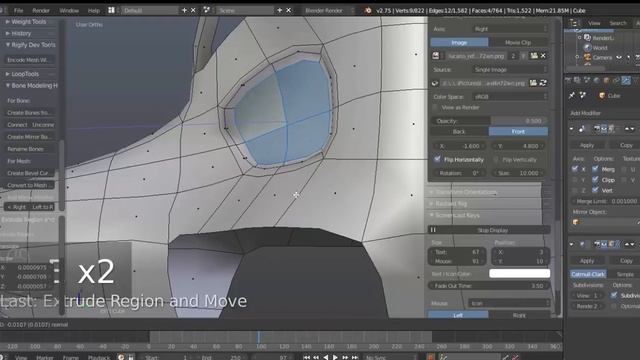This screenshot has width=640, height=360.
Task: Open outliner Search menu
Action: point(617,23)
